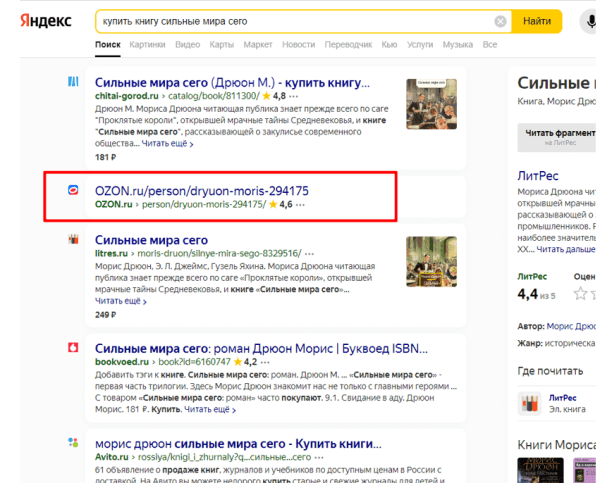600x483 pixels.
Task: Open book cover thumbnail in litres result
Action: (x=431, y=261)
